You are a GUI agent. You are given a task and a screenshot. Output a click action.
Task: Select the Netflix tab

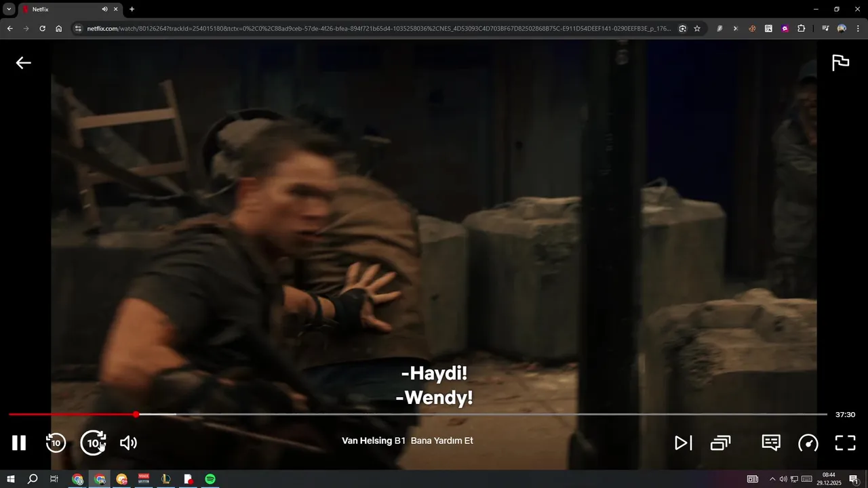point(70,9)
